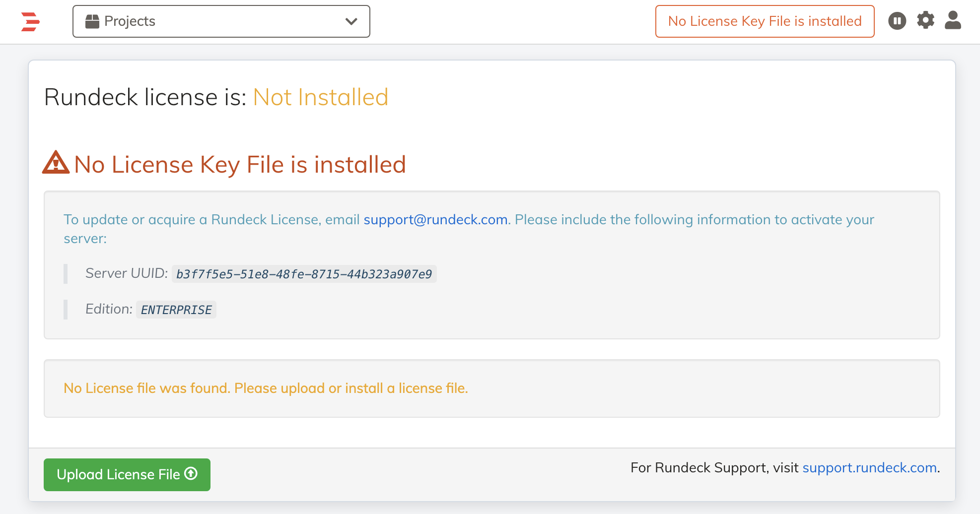Click the upload arrow icon in the green button
This screenshot has width=980, height=514.
point(191,474)
